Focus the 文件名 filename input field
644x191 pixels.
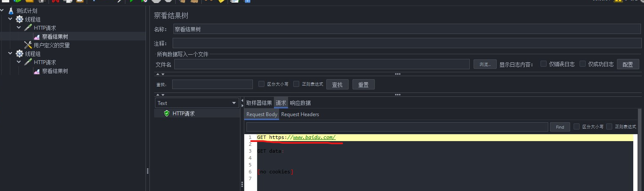tap(322, 64)
